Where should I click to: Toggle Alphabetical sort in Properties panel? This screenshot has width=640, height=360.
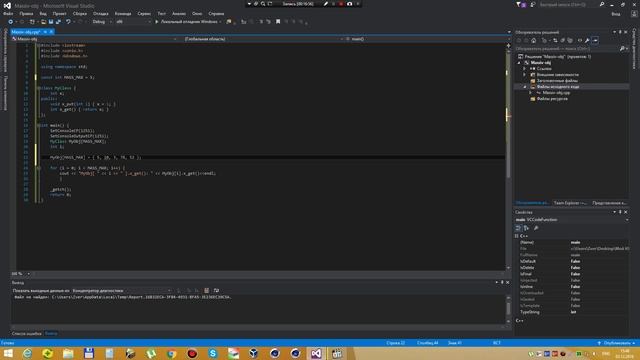tap(526, 228)
